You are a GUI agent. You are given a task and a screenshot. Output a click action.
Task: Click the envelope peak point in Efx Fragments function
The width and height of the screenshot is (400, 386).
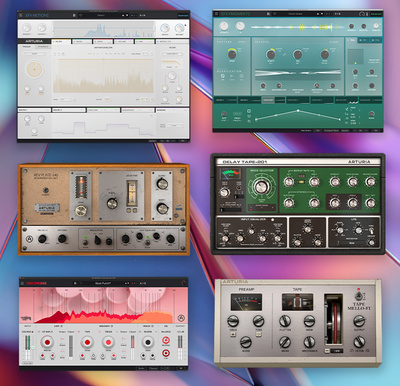point(298,110)
